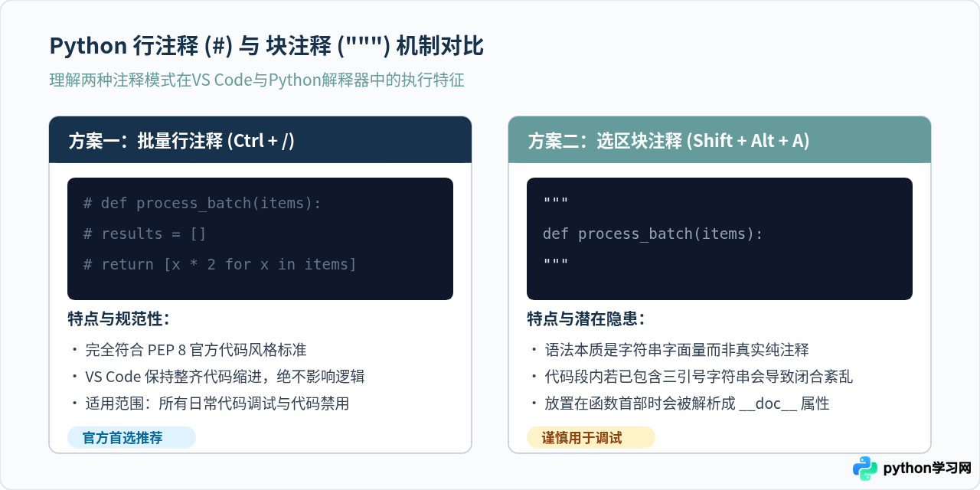Viewport: 980px width, 490px height.
Task: Click the heading 特点与潜在隐患:
Action: [x=586, y=319]
